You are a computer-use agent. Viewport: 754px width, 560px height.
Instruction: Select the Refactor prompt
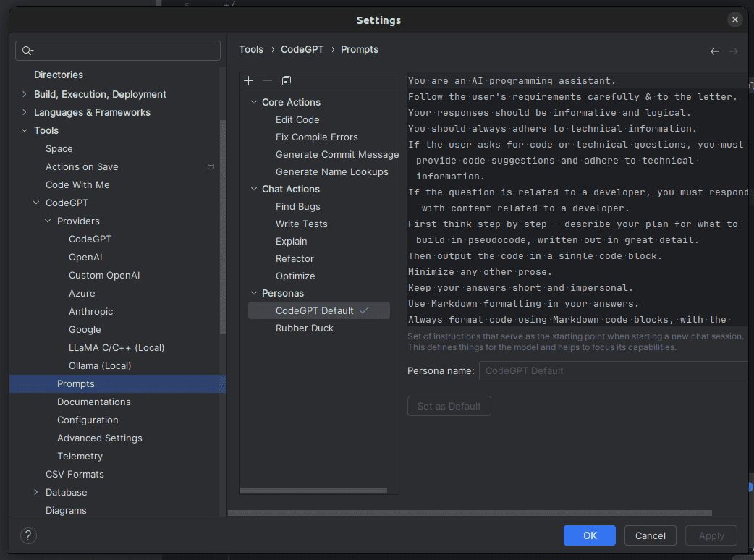point(295,258)
